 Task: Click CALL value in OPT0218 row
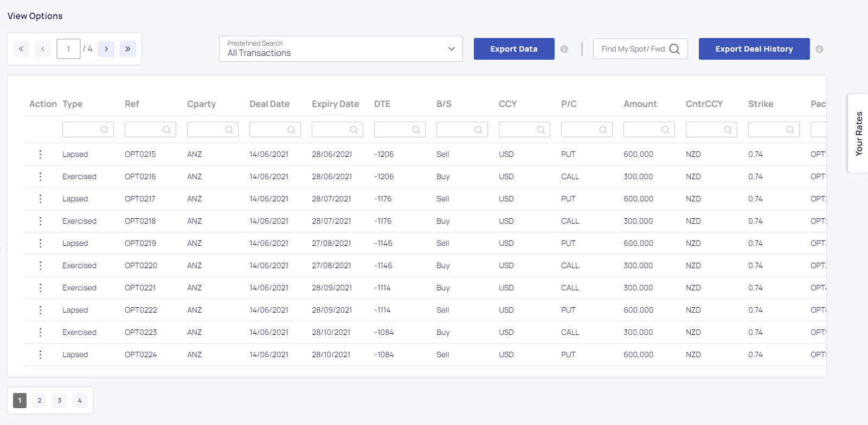tap(570, 221)
